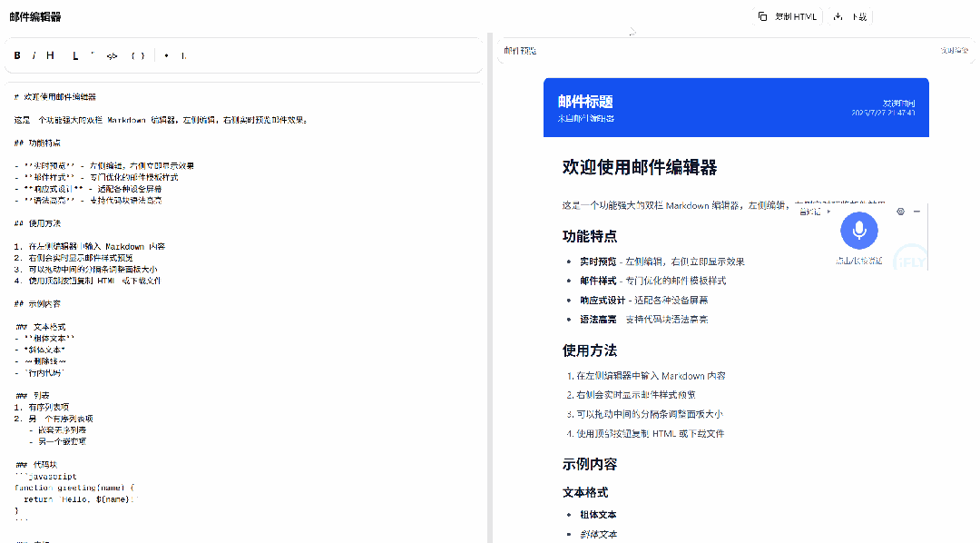Click the L icon in the editor toolbar
The image size is (980, 543).
[x=75, y=55]
